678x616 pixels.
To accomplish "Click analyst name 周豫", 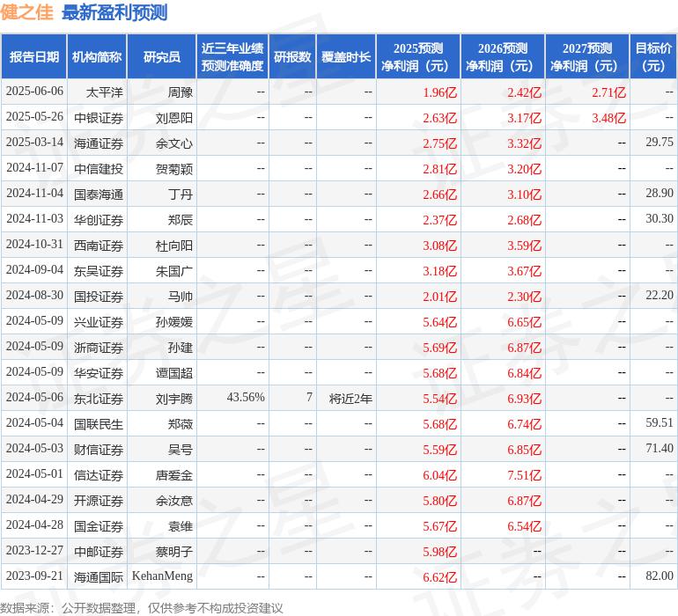I will pyautogui.click(x=181, y=92).
